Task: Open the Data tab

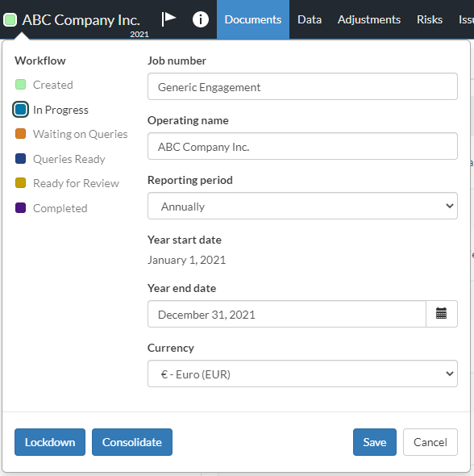Action: point(310,19)
